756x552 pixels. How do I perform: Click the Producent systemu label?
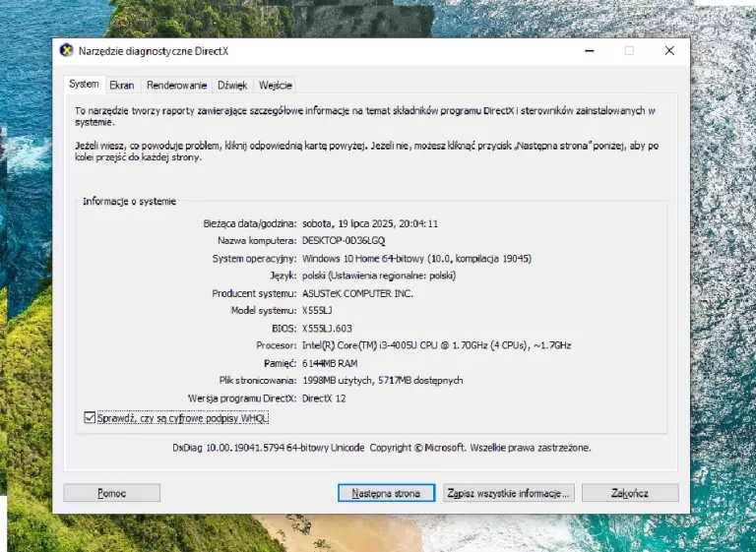(254, 293)
